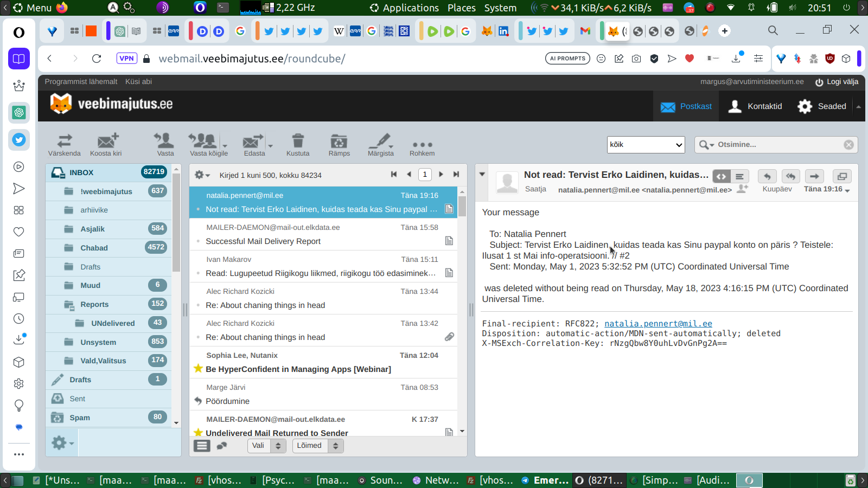This screenshot has width=868, height=488.
Task: Forward via the preview header arrow icon
Action: coord(814,176)
